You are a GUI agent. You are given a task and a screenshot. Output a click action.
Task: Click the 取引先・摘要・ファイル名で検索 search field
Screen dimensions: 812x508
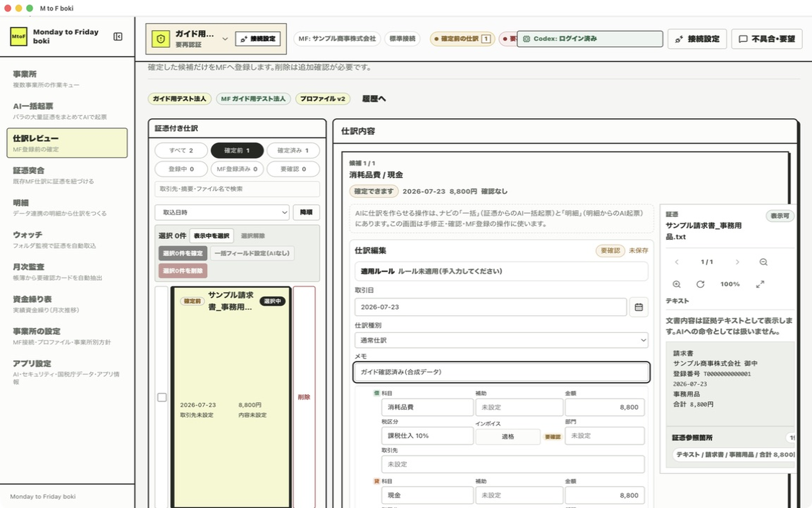pyautogui.click(x=237, y=189)
